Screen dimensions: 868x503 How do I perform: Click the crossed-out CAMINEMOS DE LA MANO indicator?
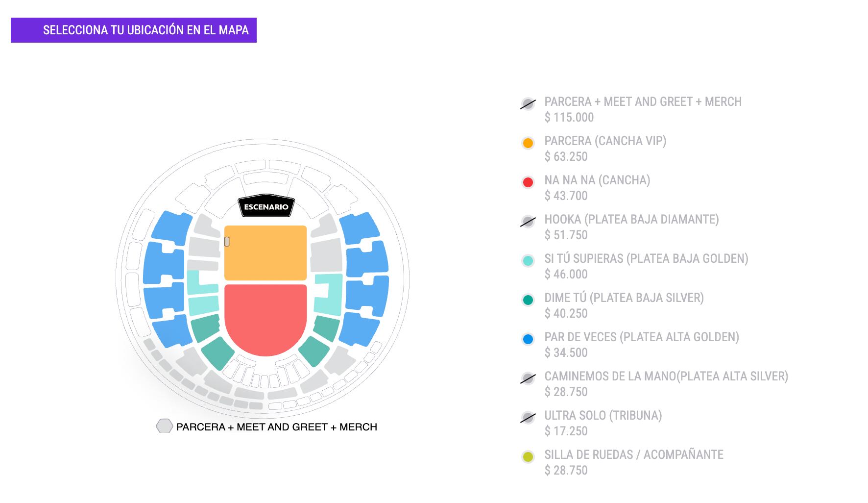point(527,378)
